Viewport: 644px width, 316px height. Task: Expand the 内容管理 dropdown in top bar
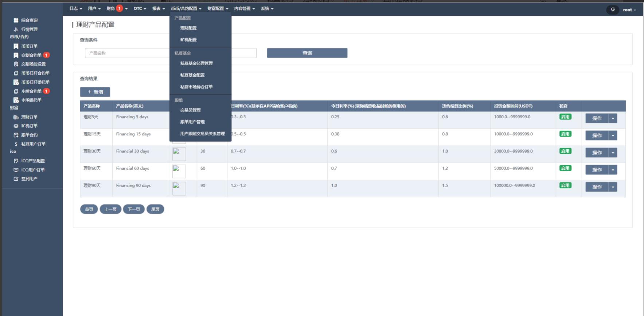244,8
